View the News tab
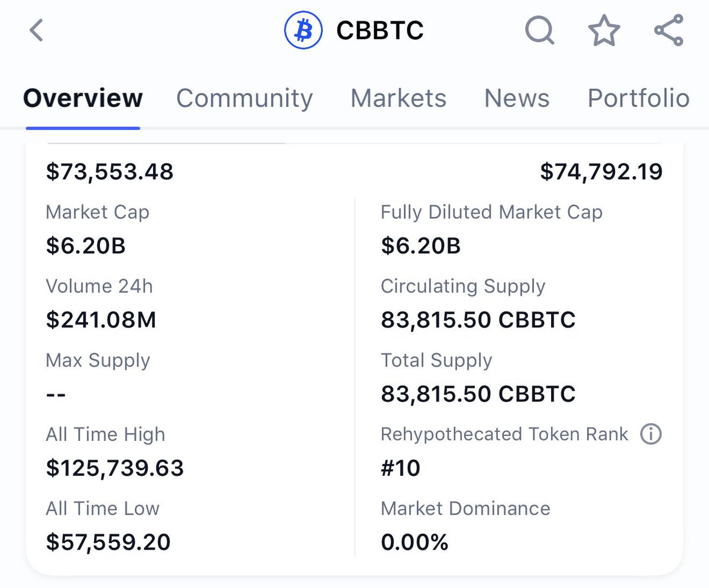The image size is (709, 588). pyautogui.click(x=516, y=98)
